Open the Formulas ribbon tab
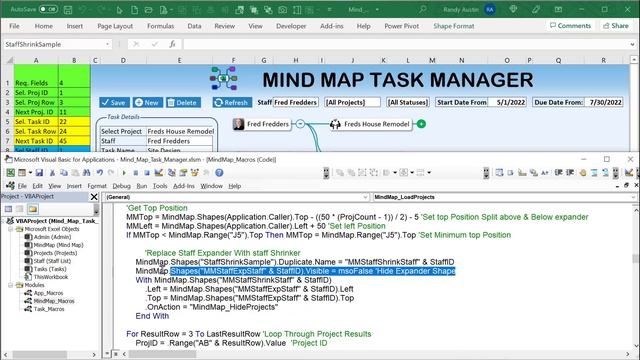 click(160, 26)
